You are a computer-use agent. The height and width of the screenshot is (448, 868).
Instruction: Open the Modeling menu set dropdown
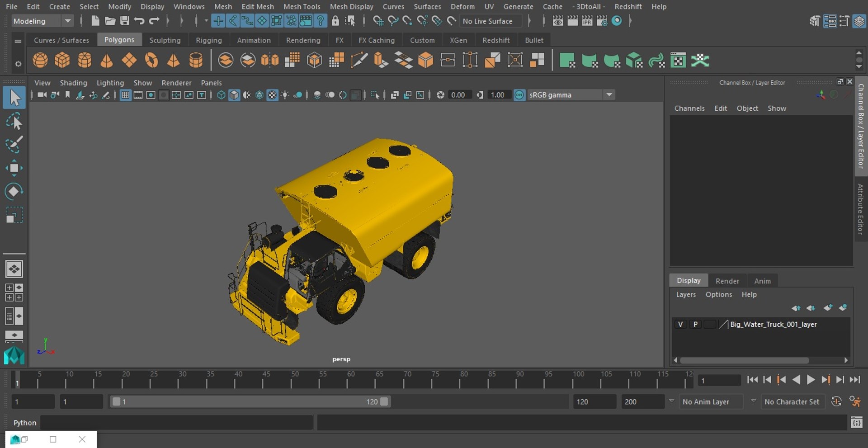tap(42, 21)
